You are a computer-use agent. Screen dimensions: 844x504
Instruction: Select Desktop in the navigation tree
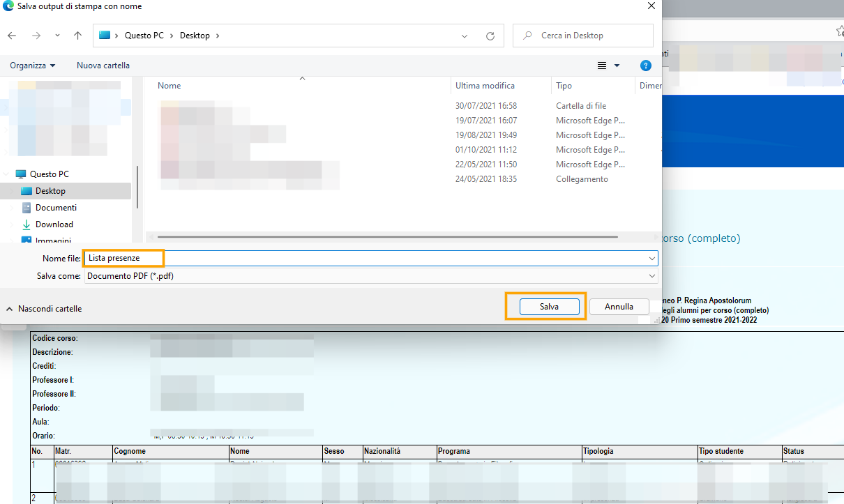click(x=50, y=191)
